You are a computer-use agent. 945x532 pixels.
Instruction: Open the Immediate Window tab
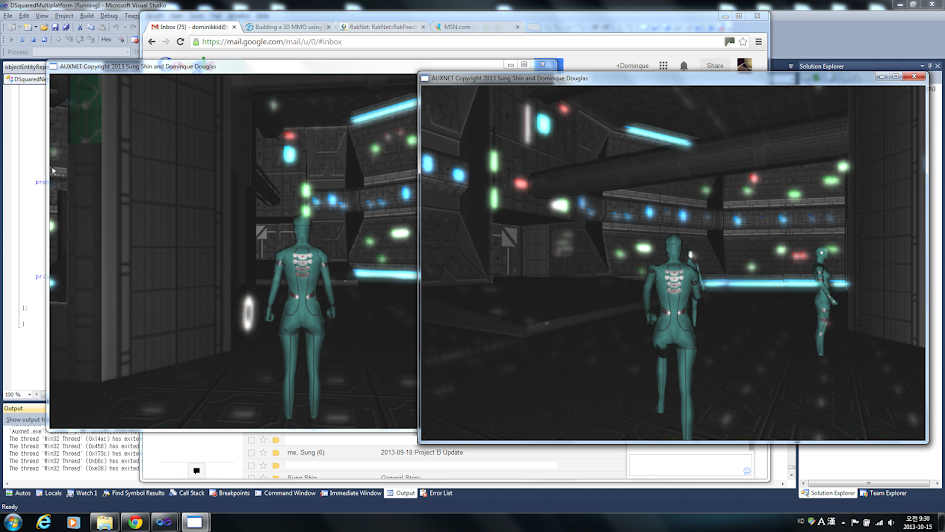[351, 493]
